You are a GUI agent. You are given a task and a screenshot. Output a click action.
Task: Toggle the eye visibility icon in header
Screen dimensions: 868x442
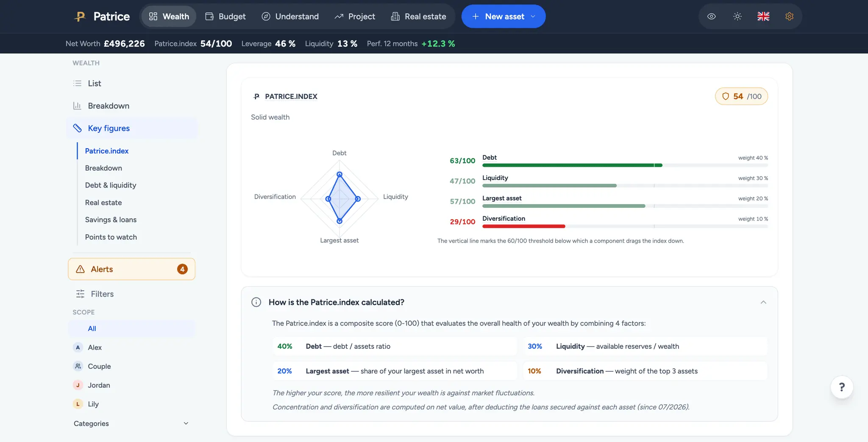[712, 17]
